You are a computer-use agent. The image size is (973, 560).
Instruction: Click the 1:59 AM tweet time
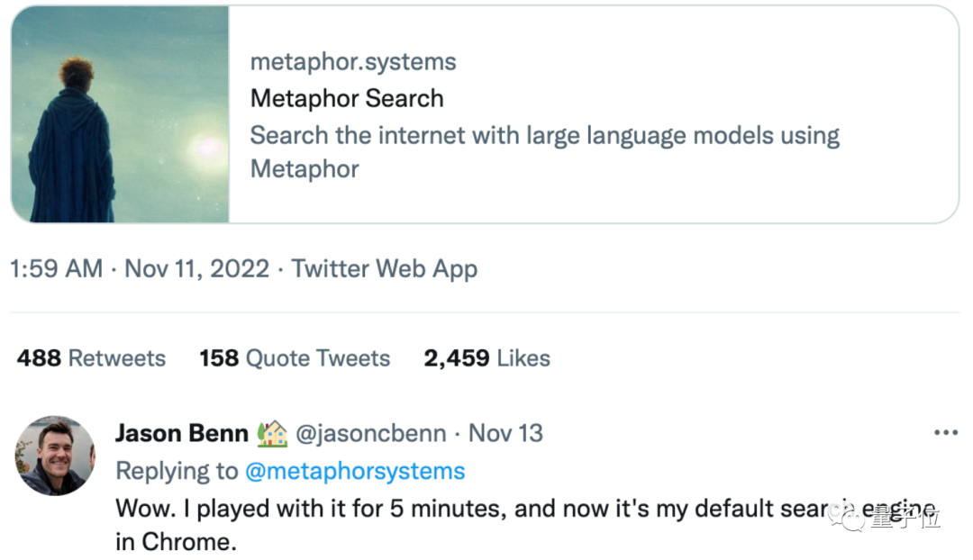[56, 268]
